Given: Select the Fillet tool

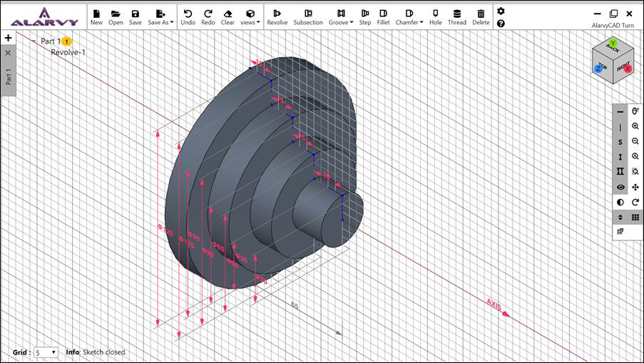Looking at the screenshot, I should point(383,17).
